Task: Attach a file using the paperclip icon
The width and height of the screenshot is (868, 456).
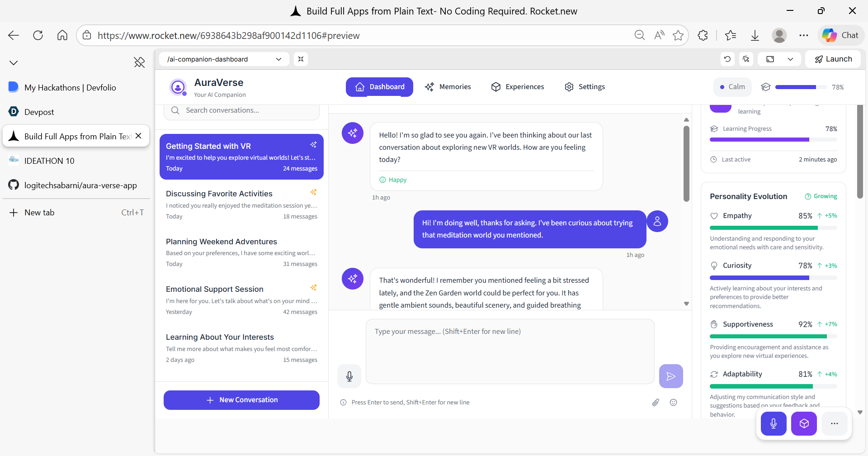Action: coord(656,402)
